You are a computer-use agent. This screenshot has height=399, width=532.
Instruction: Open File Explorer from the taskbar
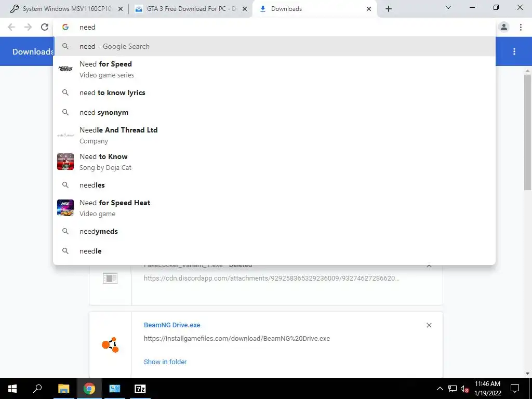pos(63,389)
